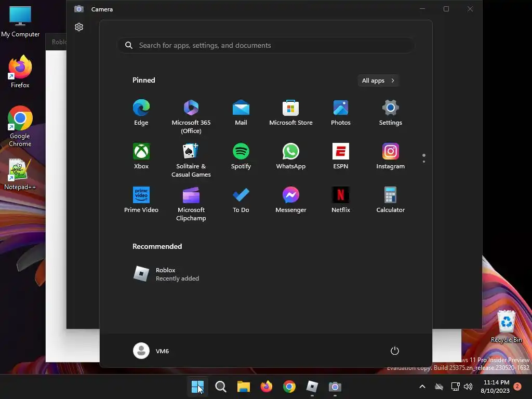Go to next page of pinned apps

[x=424, y=162]
